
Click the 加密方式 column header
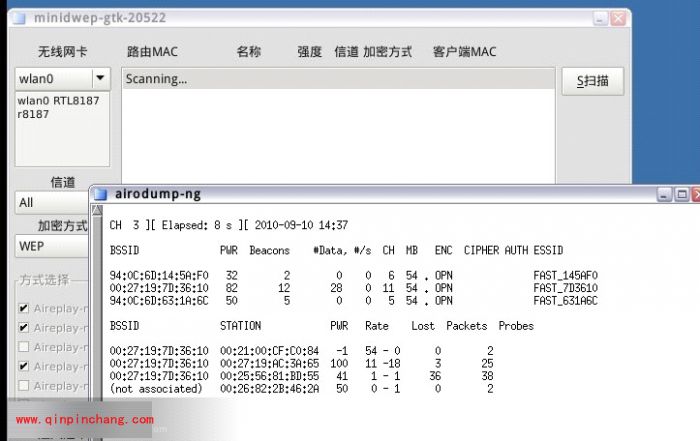click(x=388, y=52)
